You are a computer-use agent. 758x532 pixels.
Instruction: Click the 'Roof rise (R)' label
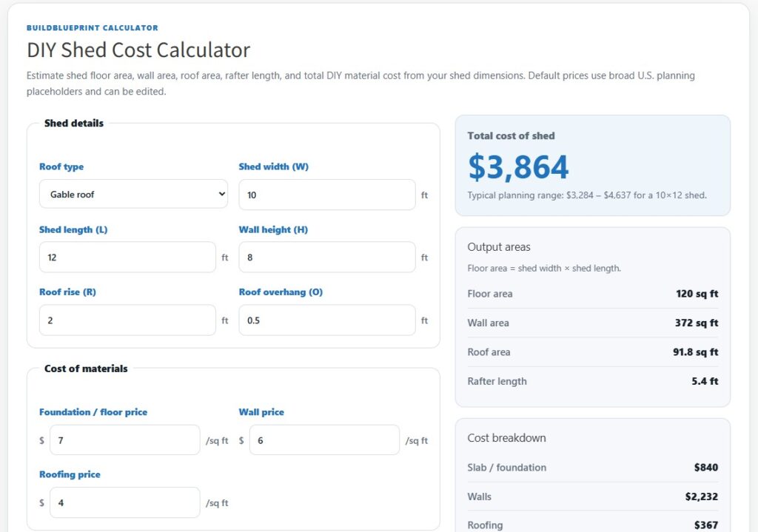[67, 292]
